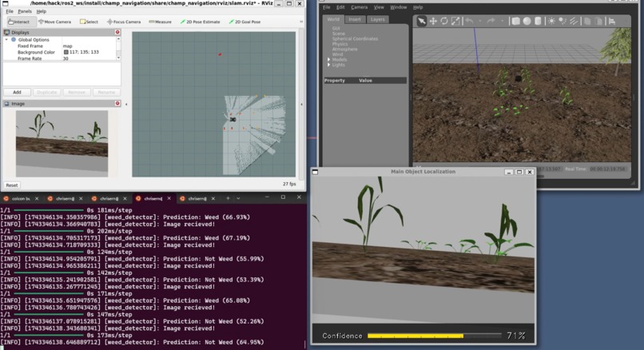The width and height of the screenshot is (644, 350).
Task: Open the Gazebo Edit menu
Action: [340, 7]
